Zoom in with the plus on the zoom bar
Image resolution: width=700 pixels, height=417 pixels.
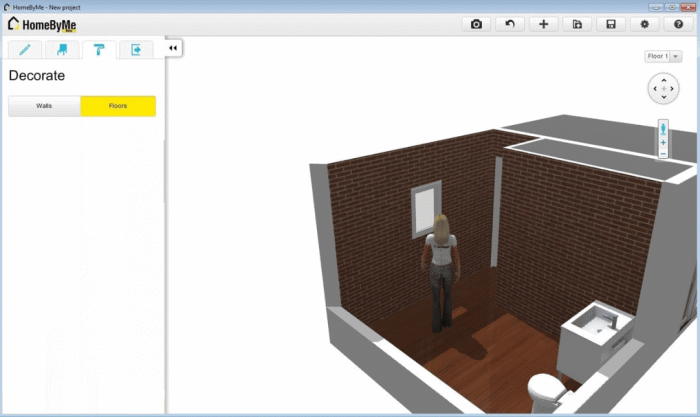click(663, 142)
